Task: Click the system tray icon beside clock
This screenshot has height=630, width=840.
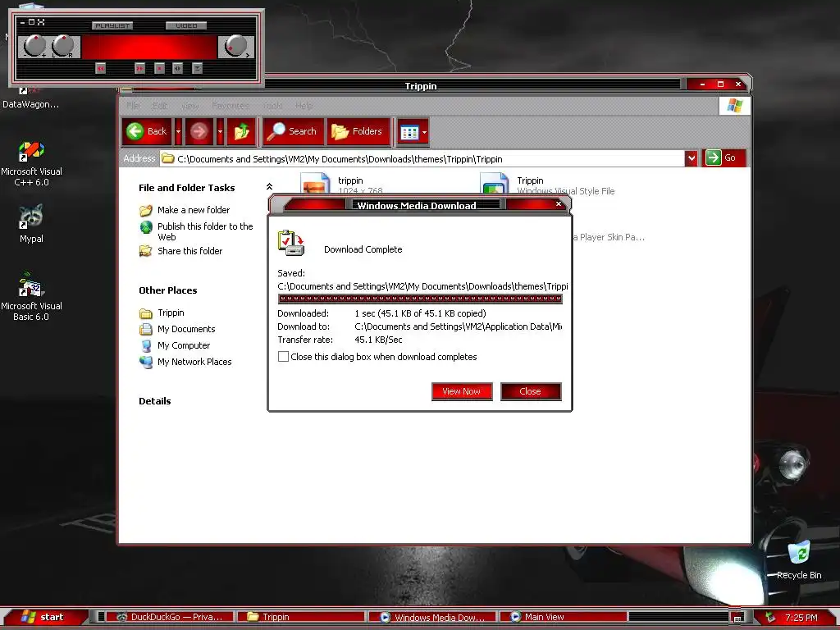Action: point(770,617)
